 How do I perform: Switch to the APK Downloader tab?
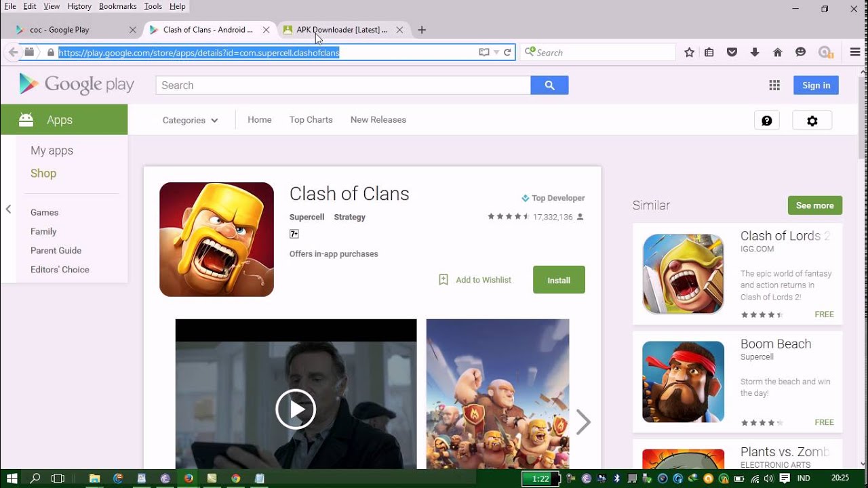tap(343, 30)
